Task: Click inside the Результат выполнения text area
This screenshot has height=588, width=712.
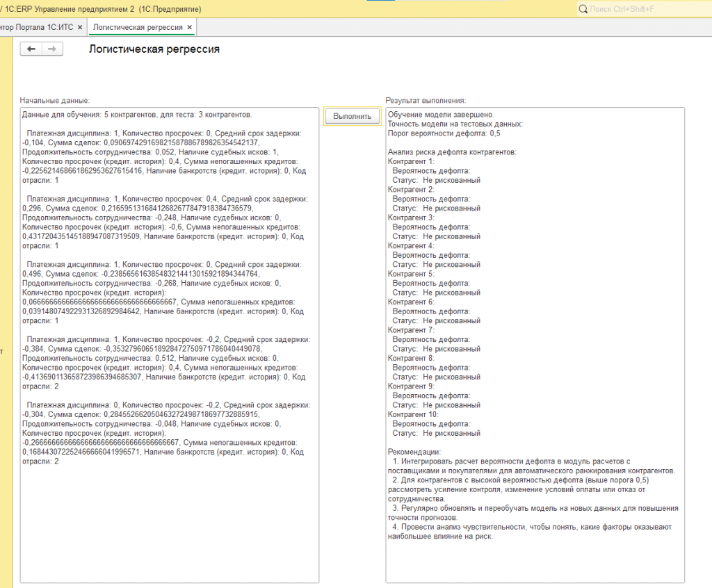Action: coord(535,345)
